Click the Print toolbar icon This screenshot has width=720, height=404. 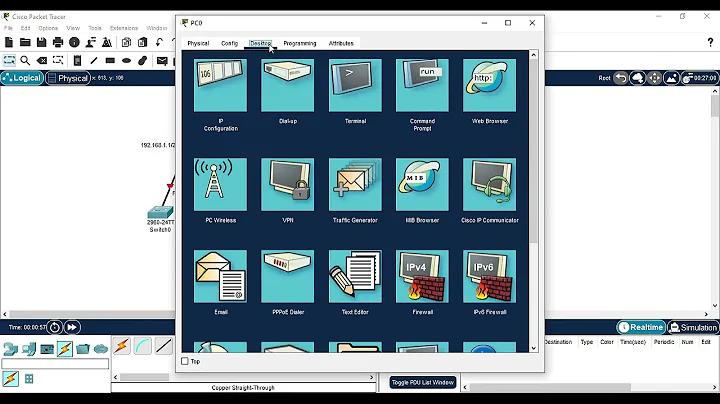tap(58, 42)
